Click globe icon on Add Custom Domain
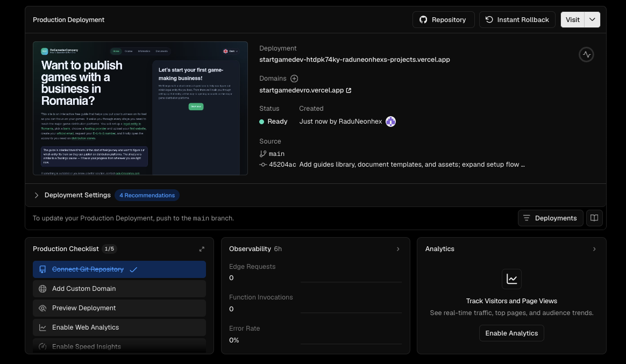Viewport: 626px width, 364px height. pos(42,289)
